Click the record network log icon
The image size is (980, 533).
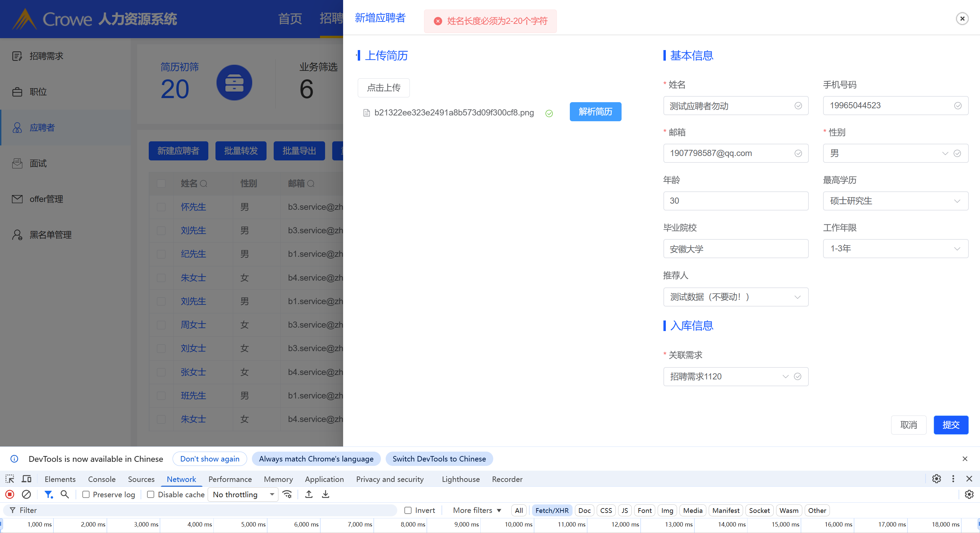click(x=10, y=494)
